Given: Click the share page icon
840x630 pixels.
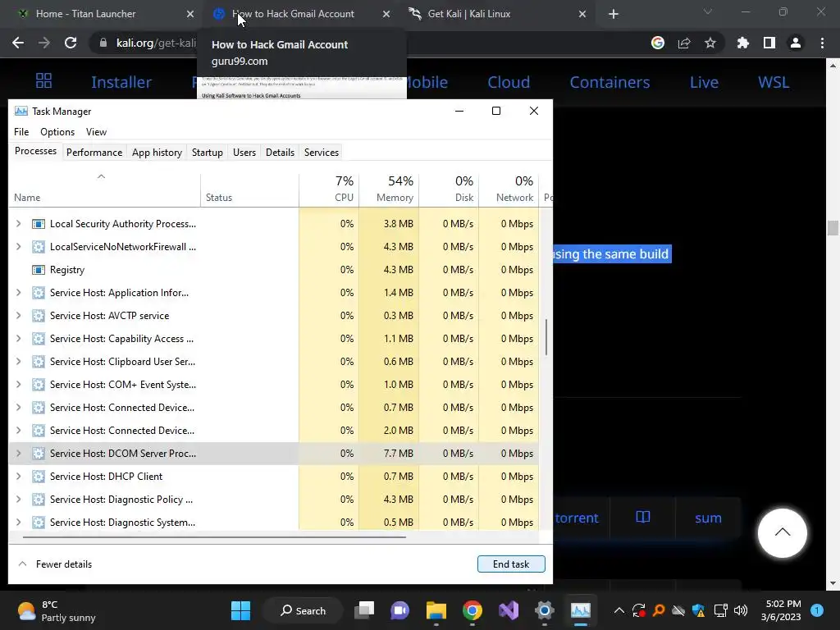Looking at the screenshot, I should (684, 43).
